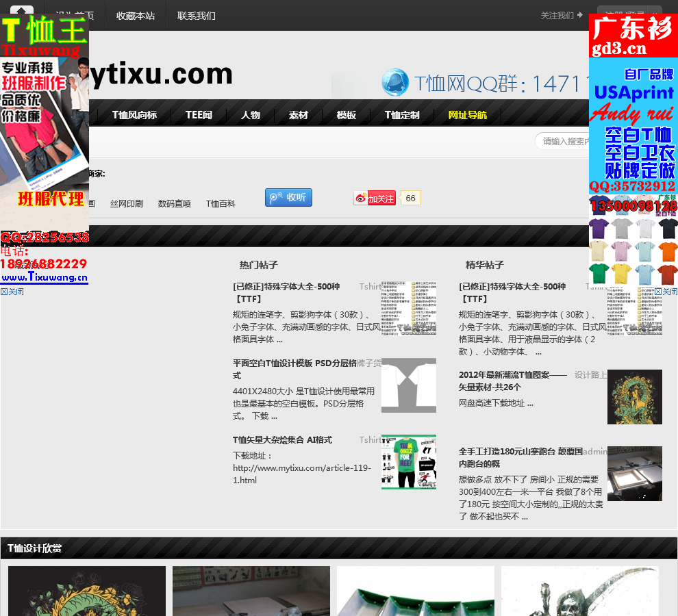The width and height of the screenshot is (678, 616).
Task: Click the T恤设计欣赏 section header
Action: (x=35, y=548)
